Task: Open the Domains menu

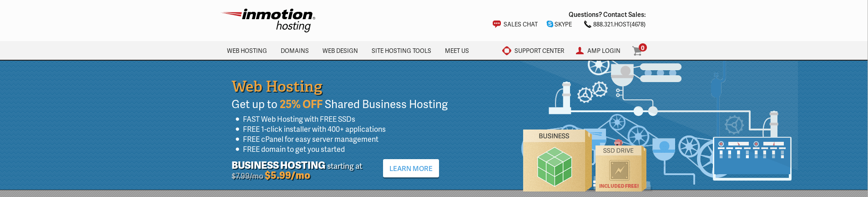Action: pyautogui.click(x=295, y=51)
